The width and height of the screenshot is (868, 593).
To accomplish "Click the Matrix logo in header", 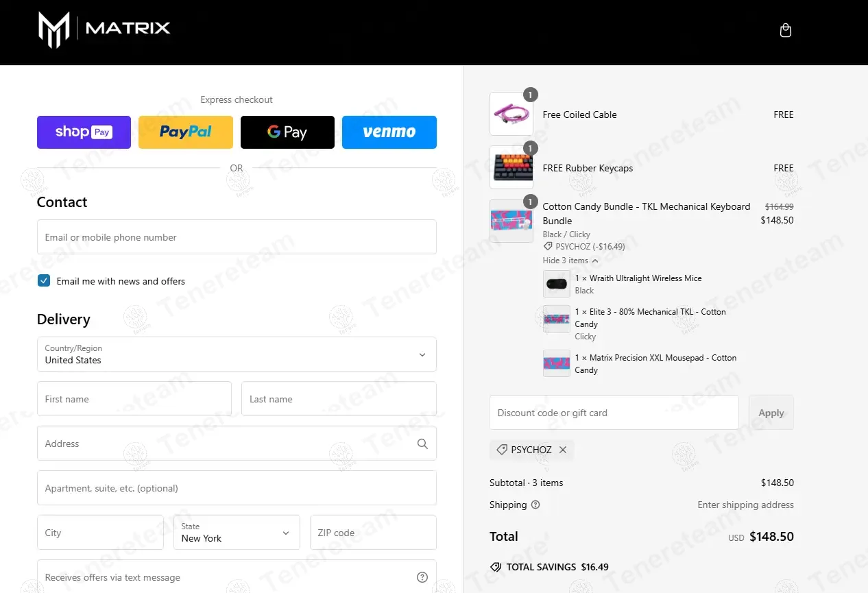I will [x=104, y=29].
